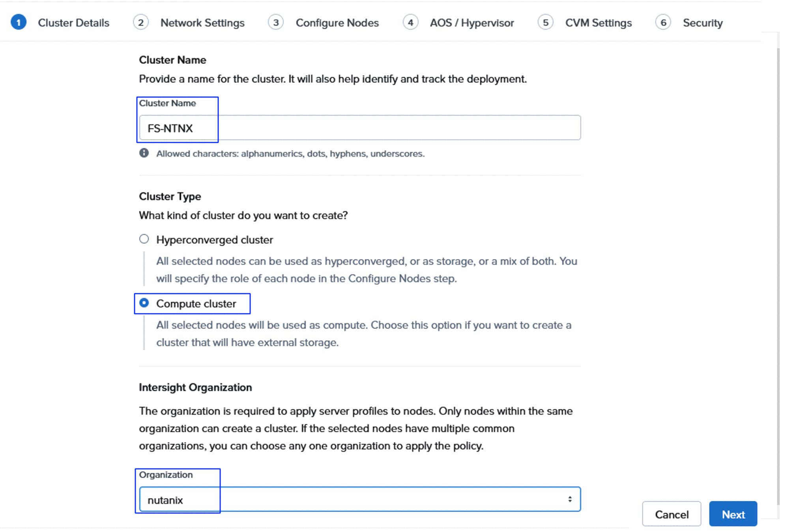Click the info icon beside allowed characters note
Viewport: 786px width, 532px height.
(x=143, y=154)
